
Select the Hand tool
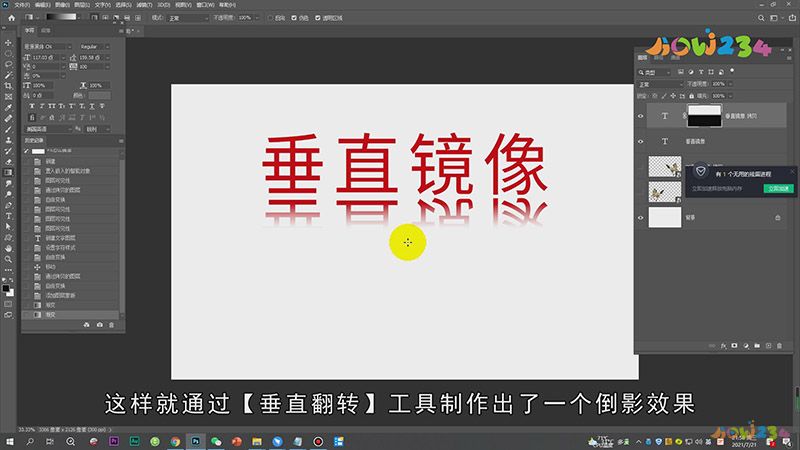(x=8, y=248)
